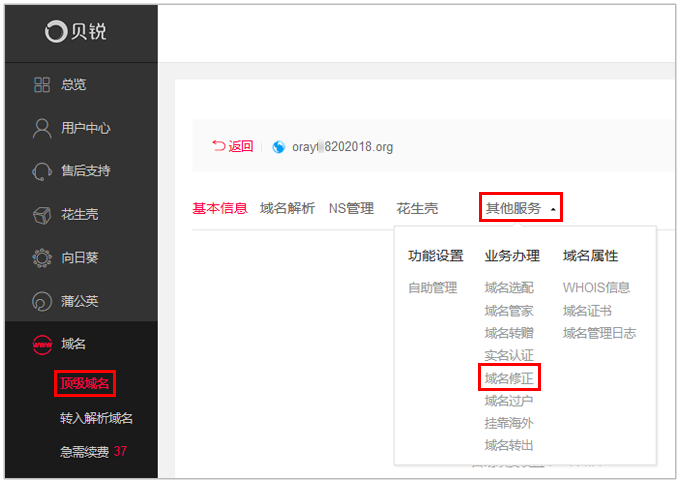Click the 贝锐 logo at top left

(76, 32)
